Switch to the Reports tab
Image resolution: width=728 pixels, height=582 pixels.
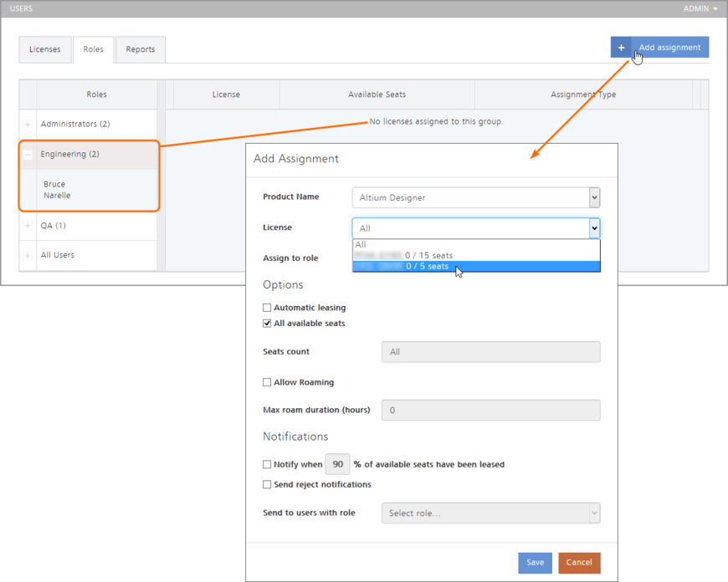(141, 49)
